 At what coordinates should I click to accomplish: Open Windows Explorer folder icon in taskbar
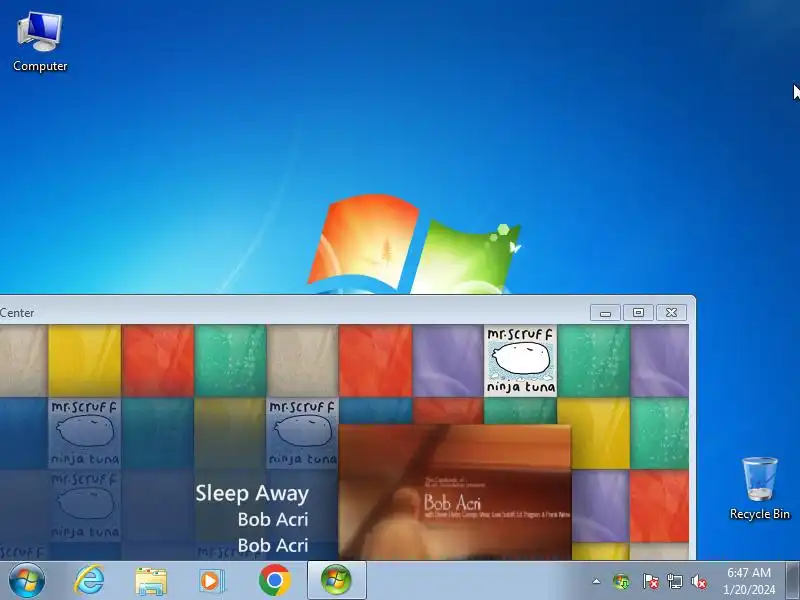[151, 581]
